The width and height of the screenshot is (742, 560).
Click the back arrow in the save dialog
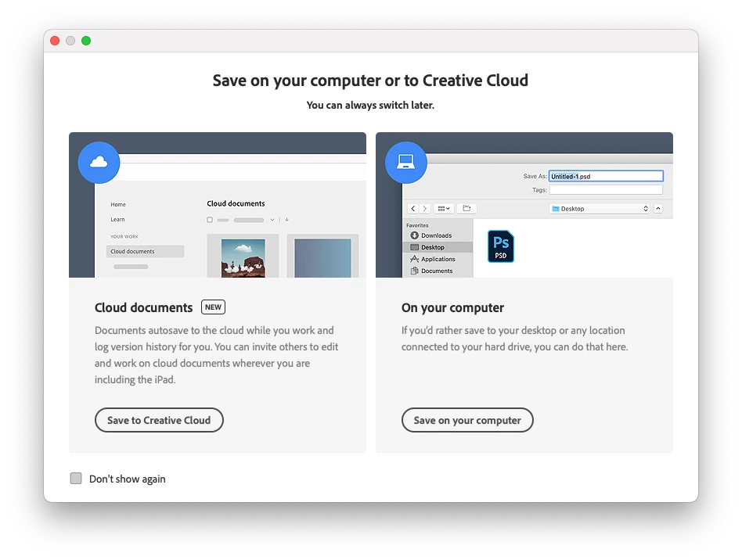(413, 209)
